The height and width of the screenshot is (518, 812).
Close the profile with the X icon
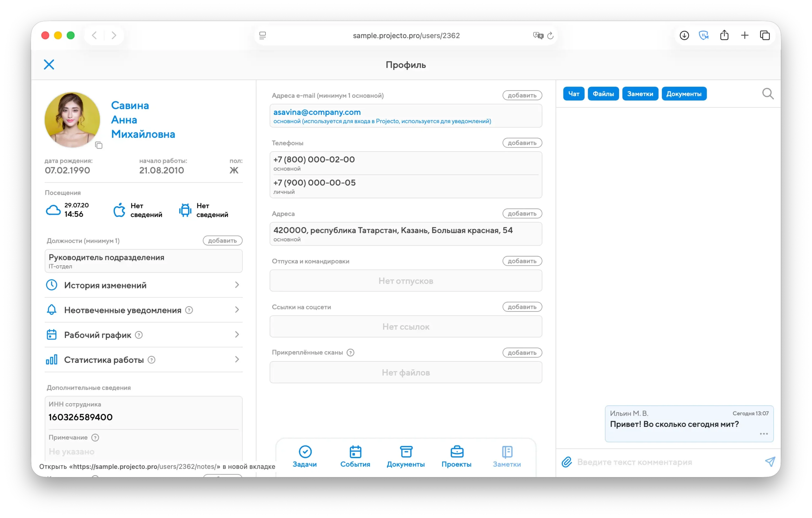[49, 64]
